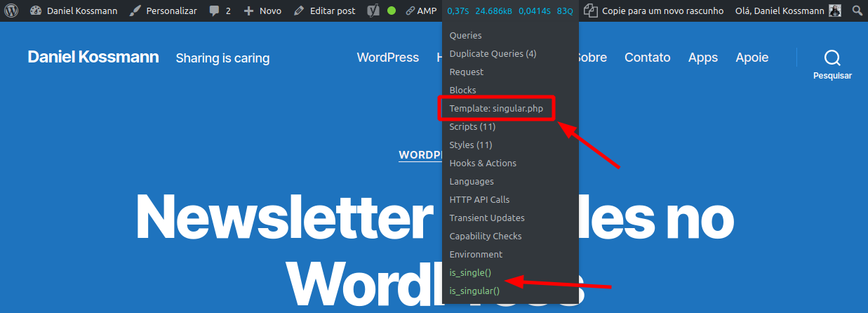Open the Contato nav link
The height and width of the screenshot is (313, 868).
point(648,58)
